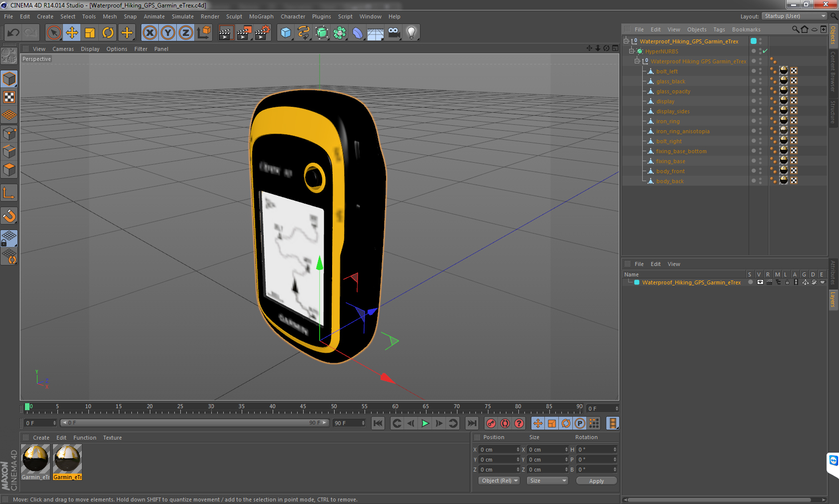Play animation forward
This screenshot has height=504, width=839.
tap(425, 423)
